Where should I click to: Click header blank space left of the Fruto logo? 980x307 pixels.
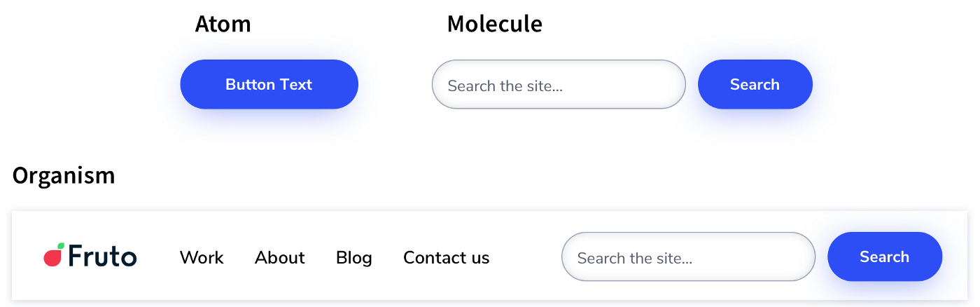(x=27, y=257)
